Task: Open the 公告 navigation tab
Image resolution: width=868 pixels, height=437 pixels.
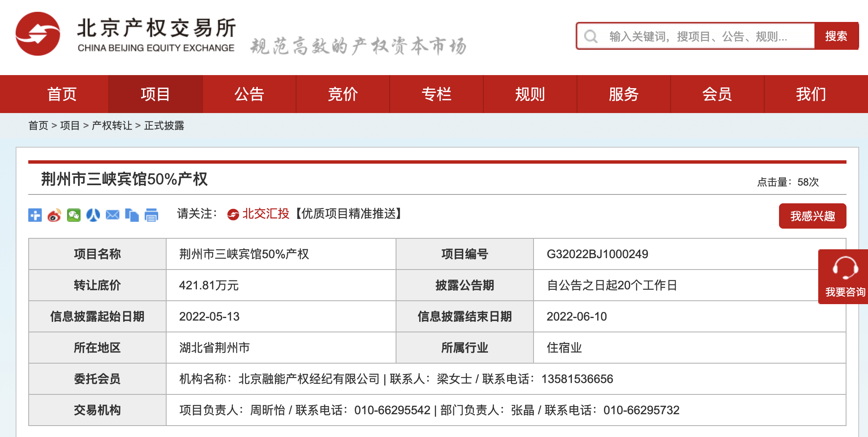Action: point(249,94)
